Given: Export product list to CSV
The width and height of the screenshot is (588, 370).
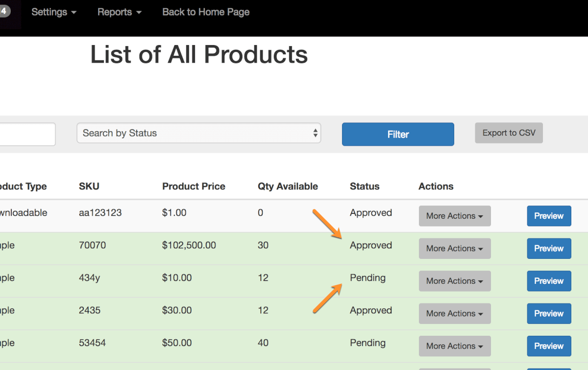Looking at the screenshot, I should point(509,133).
